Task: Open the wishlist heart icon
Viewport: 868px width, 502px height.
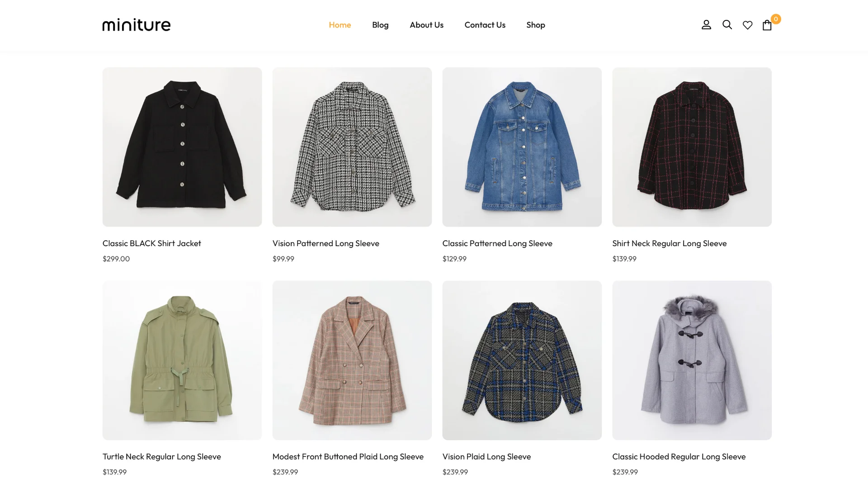Action: click(747, 25)
